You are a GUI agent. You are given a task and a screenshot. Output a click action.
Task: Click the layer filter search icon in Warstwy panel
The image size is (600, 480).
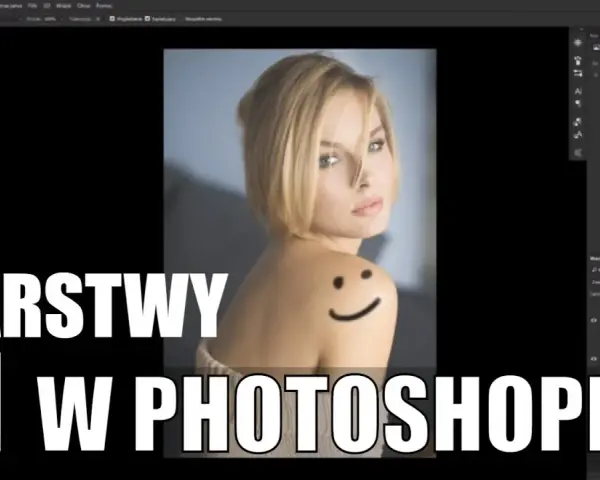(594, 270)
